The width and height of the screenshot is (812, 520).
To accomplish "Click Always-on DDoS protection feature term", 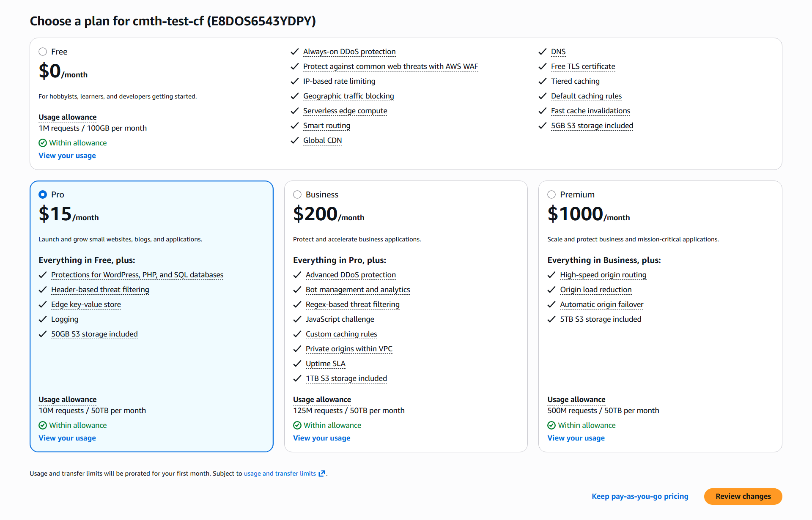I will point(349,52).
